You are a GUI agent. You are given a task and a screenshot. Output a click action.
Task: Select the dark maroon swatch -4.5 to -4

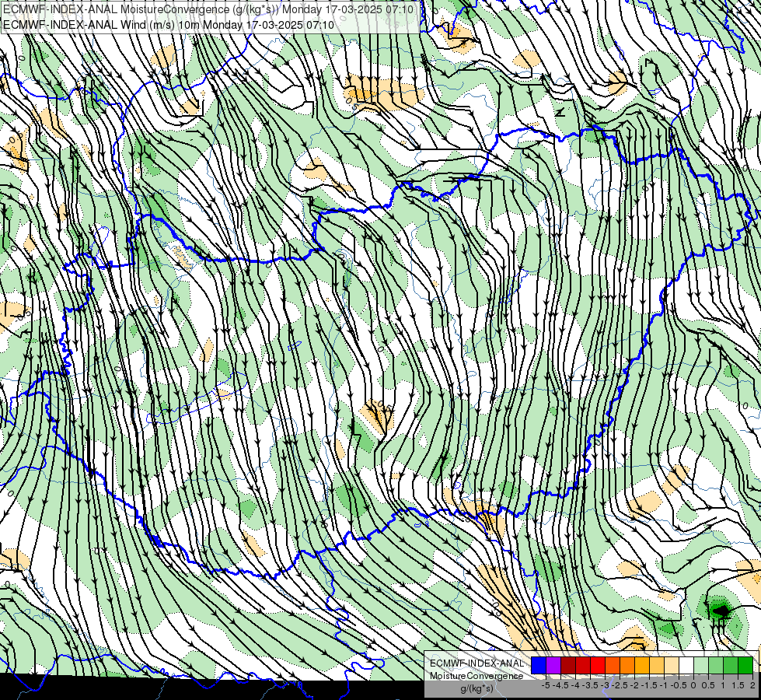coord(568,665)
